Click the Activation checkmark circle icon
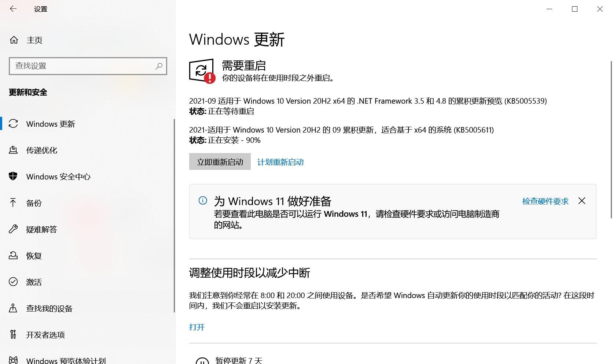 13,282
